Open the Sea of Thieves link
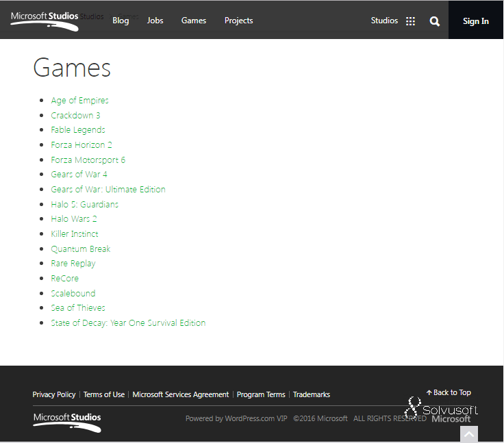The height and width of the screenshot is (443, 504). tap(78, 307)
